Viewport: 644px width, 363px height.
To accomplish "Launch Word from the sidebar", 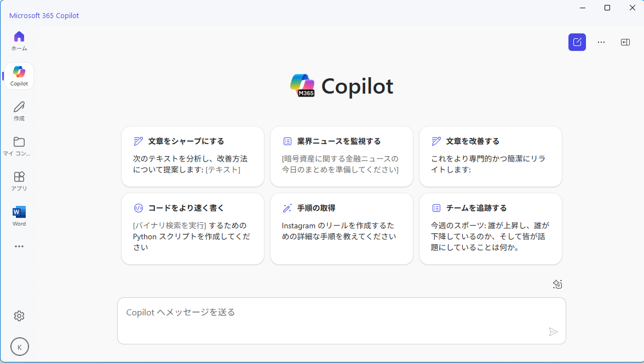I will point(19,216).
